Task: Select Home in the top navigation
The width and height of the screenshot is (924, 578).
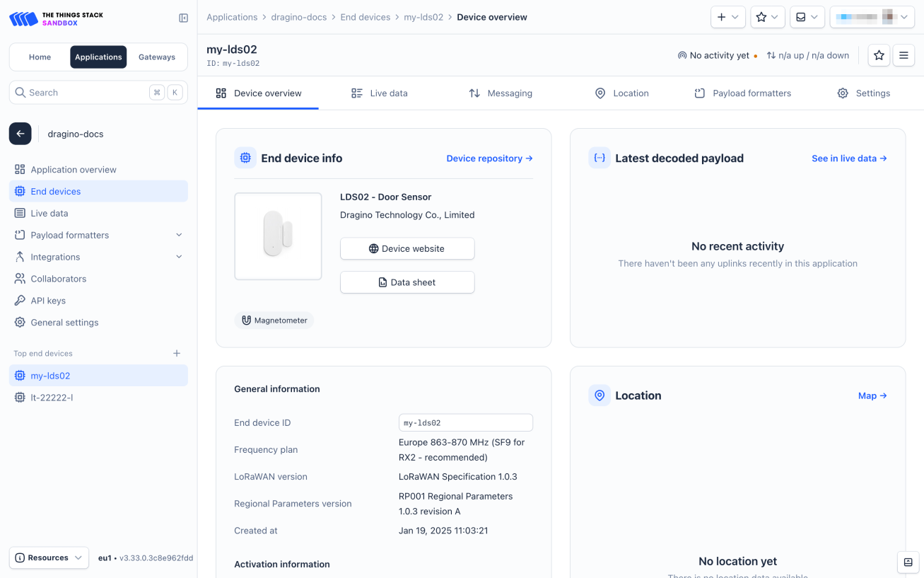Action: [40, 57]
